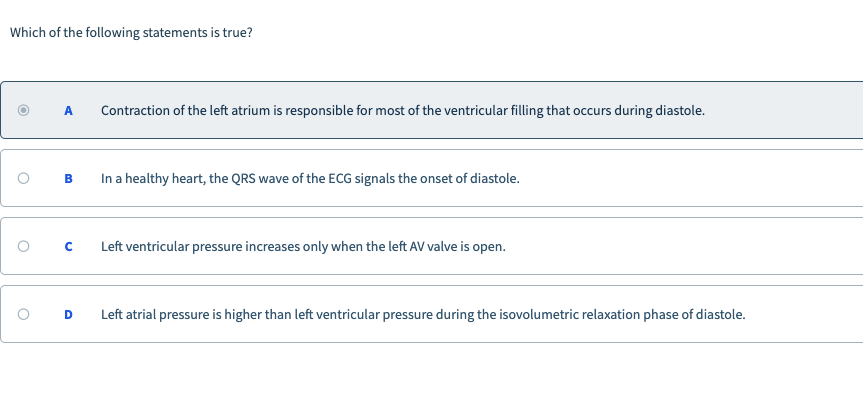Click the question text 'Which of the following statements is true?'
The height and width of the screenshot is (398, 863).
tap(131, 32)
